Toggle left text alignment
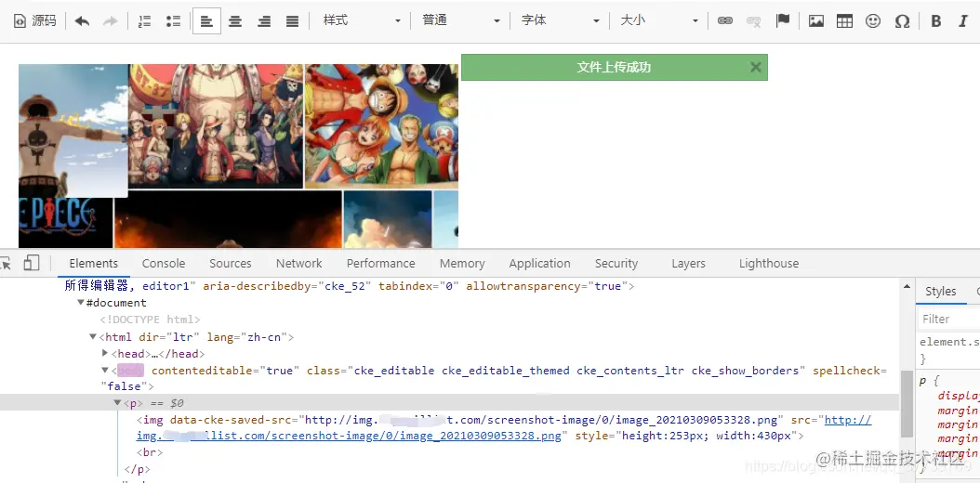 point(206,20)
